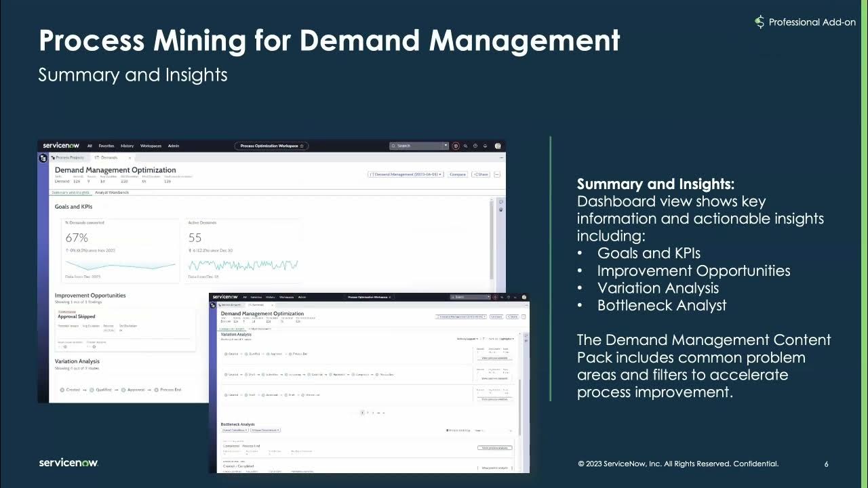Toggle the checkbox in Bottleneck Analysis toolbar
The width and height of the screenshot is (868, 488).
[448, 430]
